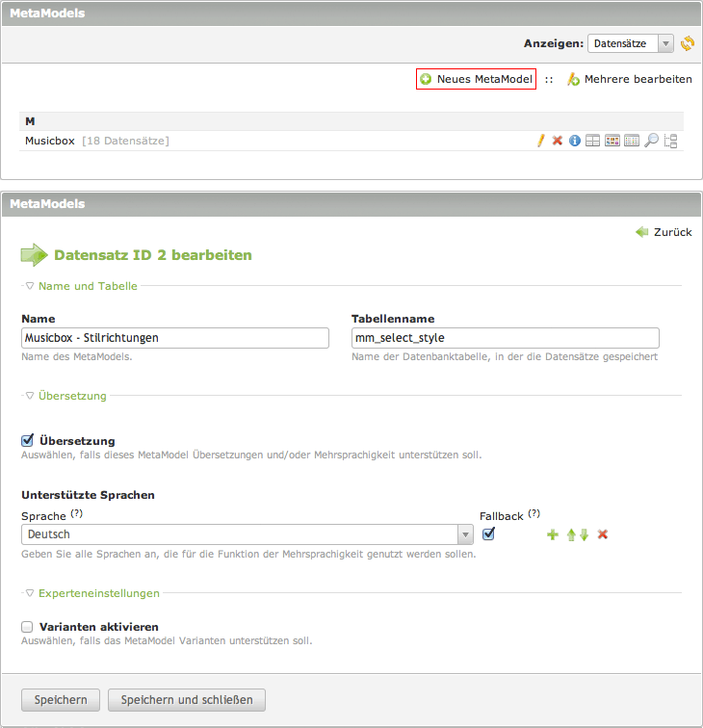Click the orange reload icon beside Anzeigen

pyautogui.click(x=687, y=43)
